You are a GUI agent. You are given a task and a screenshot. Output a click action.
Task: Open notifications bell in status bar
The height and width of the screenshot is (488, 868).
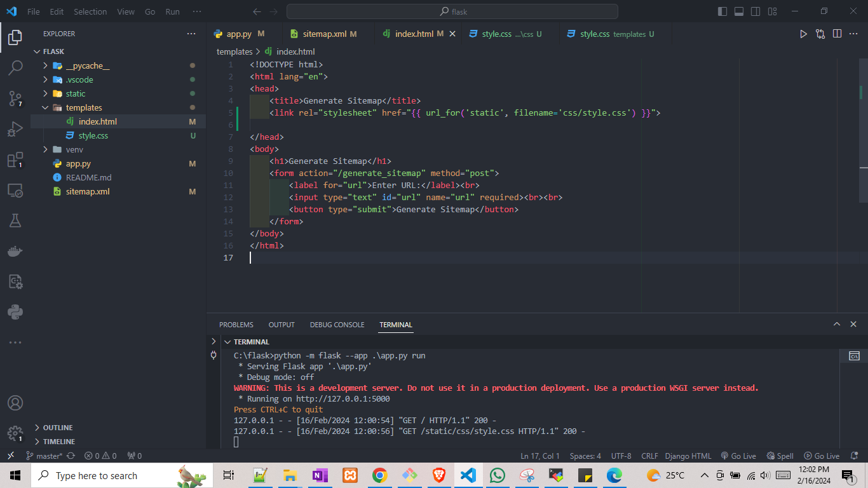pos(853,456)
